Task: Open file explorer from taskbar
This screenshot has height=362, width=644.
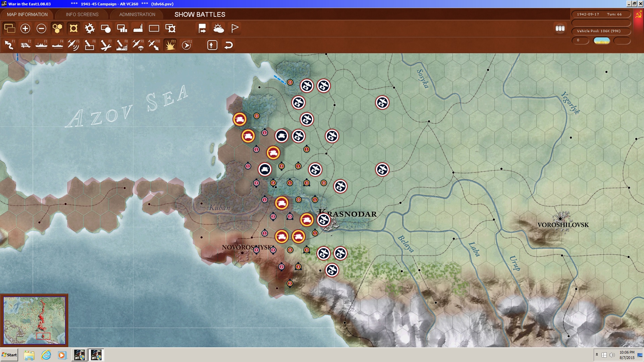Action: (30, 355)
